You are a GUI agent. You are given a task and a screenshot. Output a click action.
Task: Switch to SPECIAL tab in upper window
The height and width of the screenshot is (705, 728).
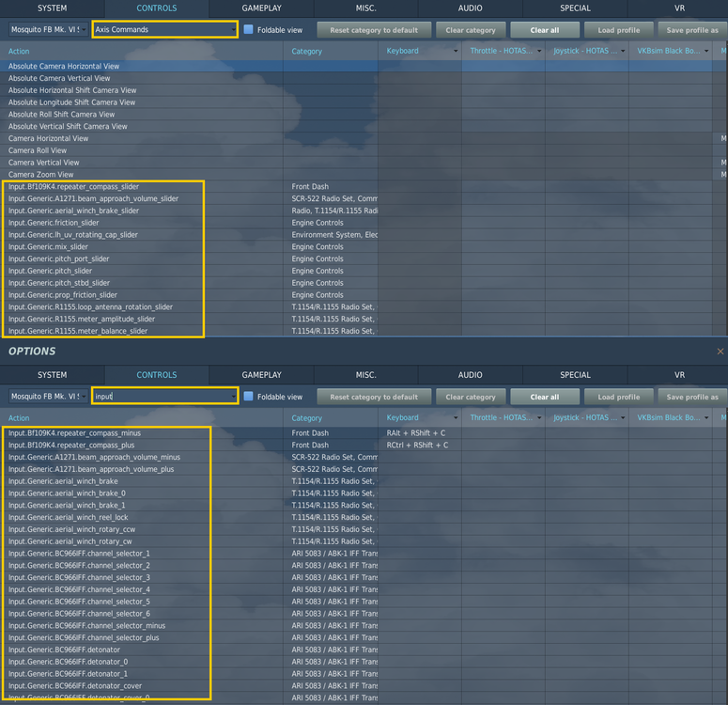coord(575,8)
